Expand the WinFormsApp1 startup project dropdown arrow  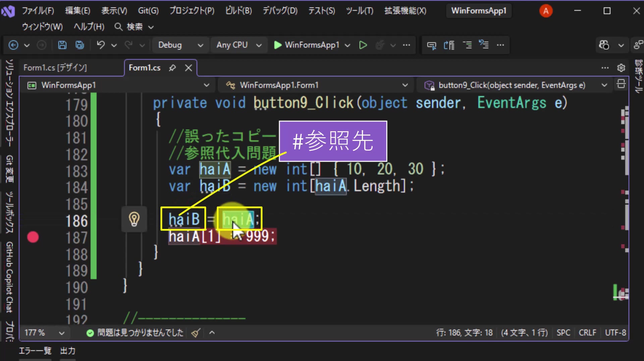pyautogui.click(x=347, y=45)
